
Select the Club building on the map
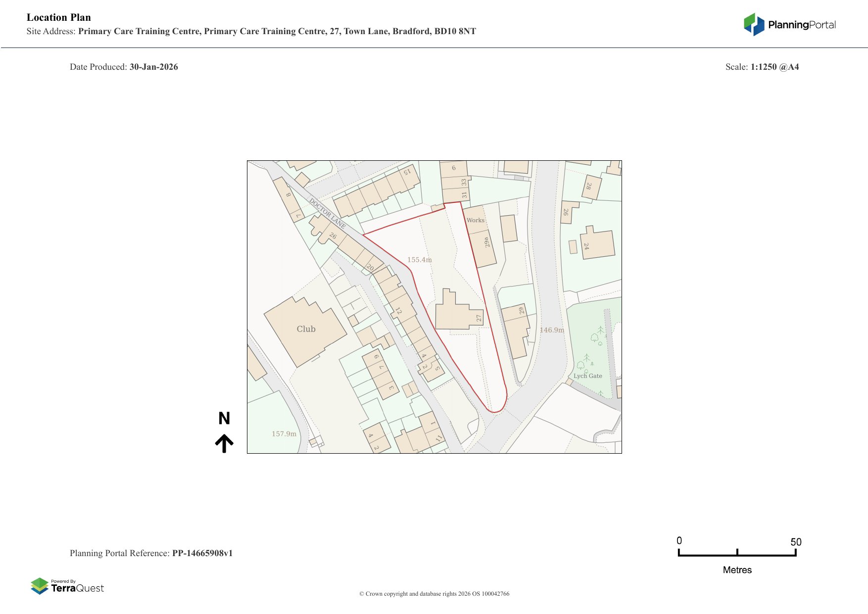tap(305, 331)
